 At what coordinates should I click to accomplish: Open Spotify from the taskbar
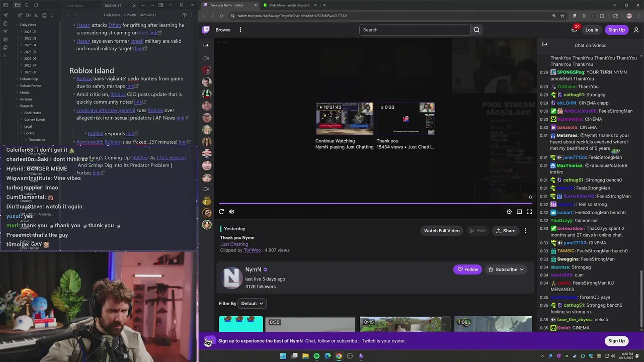316,356
